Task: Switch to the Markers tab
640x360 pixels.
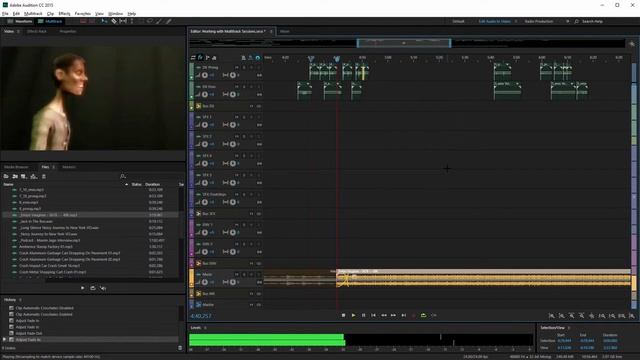Action: coord(69,167)
